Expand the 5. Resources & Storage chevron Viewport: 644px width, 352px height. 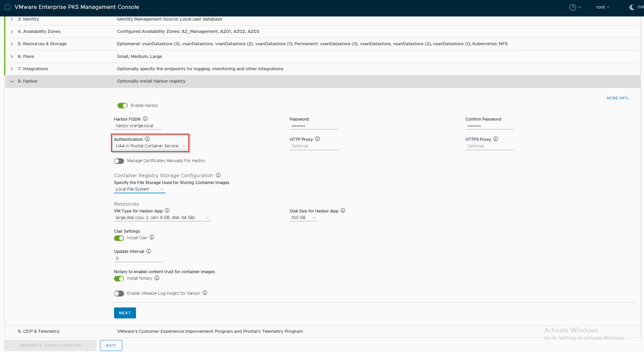pyautogui.click(x=12, y=44)
